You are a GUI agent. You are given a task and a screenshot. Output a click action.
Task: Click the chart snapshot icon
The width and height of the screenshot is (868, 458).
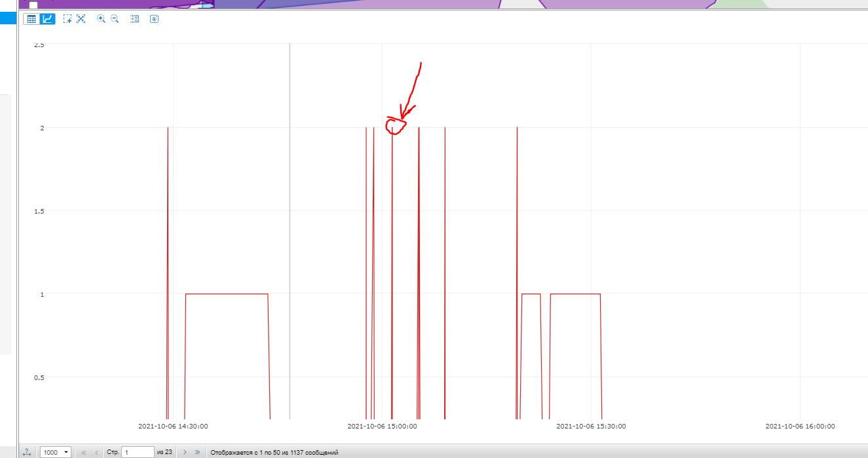click(x=154, y=19)
